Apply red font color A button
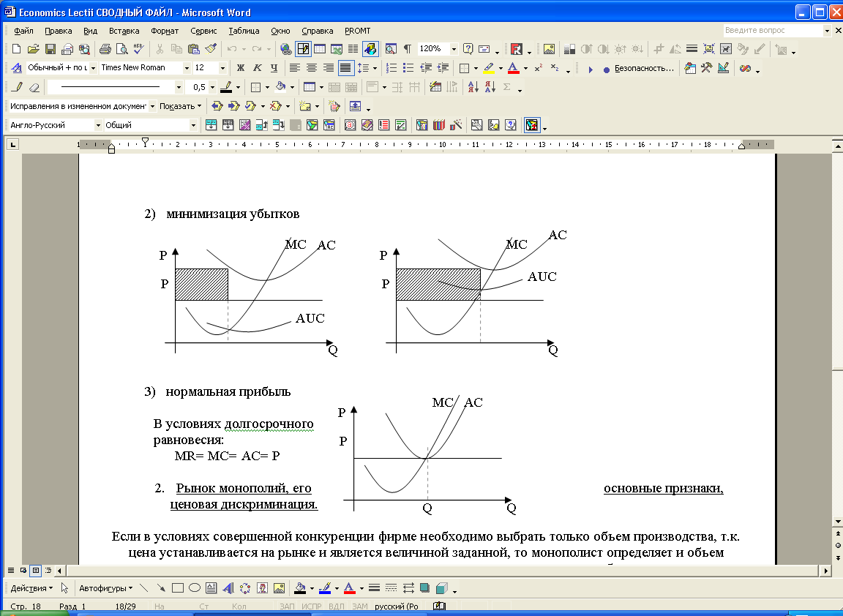Viewport: 843px width, 616px height. tap(514, 68)
